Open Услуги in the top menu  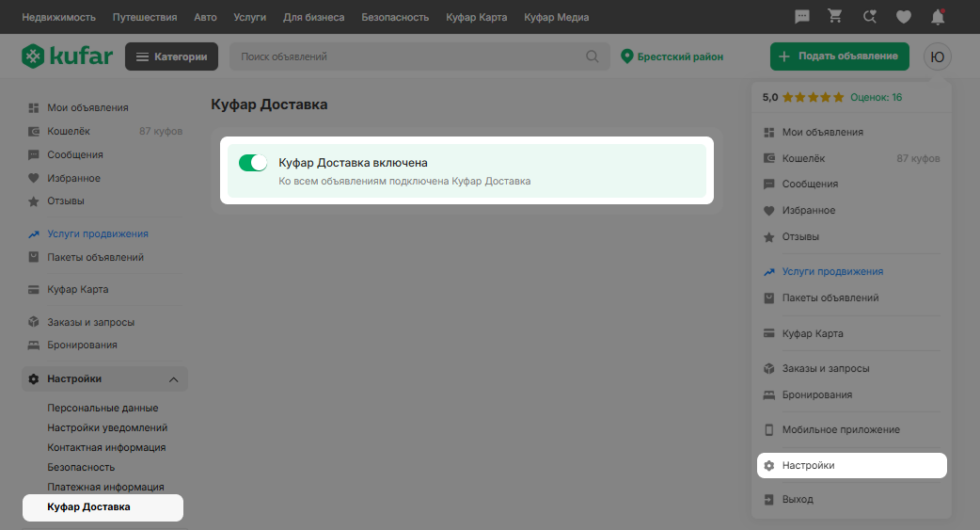pyautogui.click(x=250, y=17)
